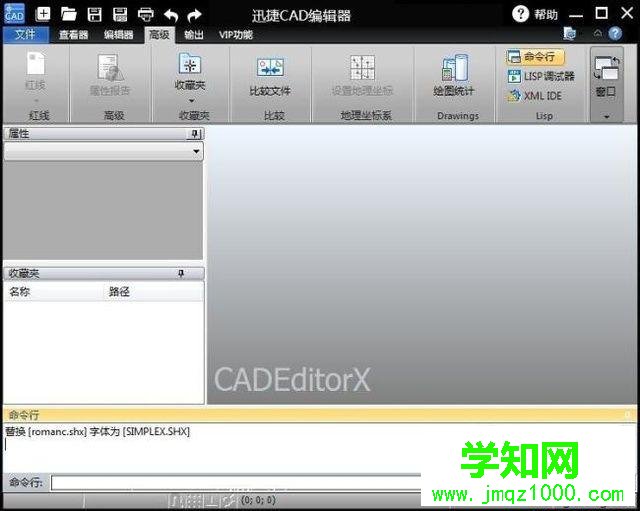Screen dimensions: 640x511
Task: Toggle the 命令行 command line button
Action: click(x=535, y=57)
